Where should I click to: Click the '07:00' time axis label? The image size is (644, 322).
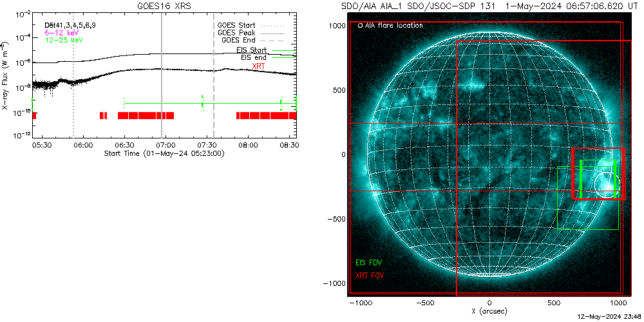coord(166,146)
